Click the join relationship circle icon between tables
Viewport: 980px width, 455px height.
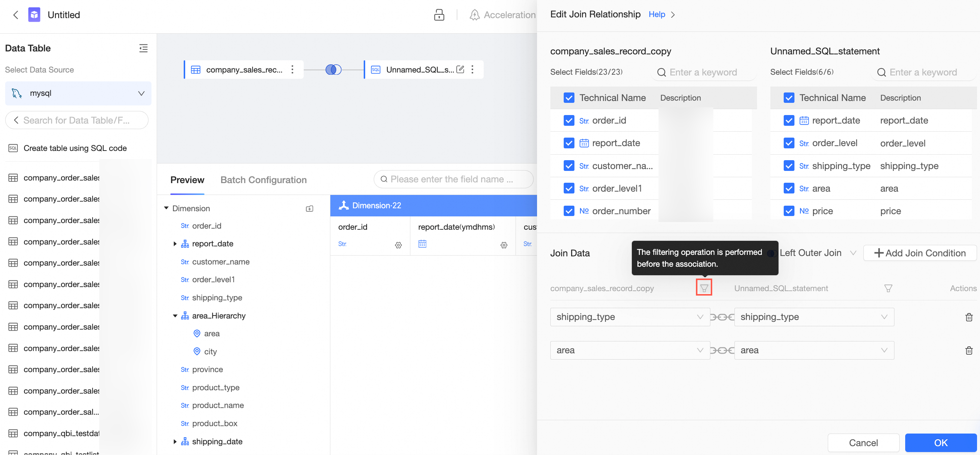(x=333, y=70)
